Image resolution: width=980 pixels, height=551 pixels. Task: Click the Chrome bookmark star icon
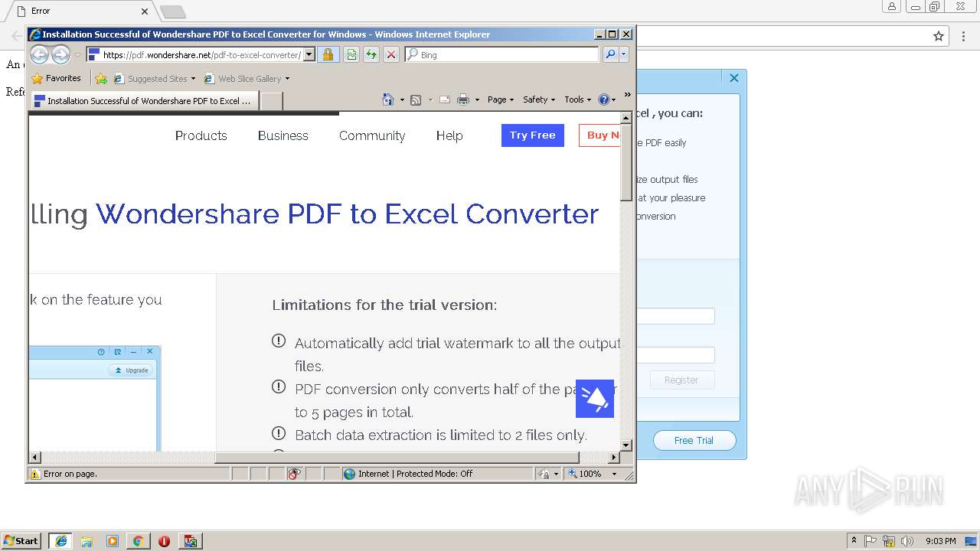(939, 36)
